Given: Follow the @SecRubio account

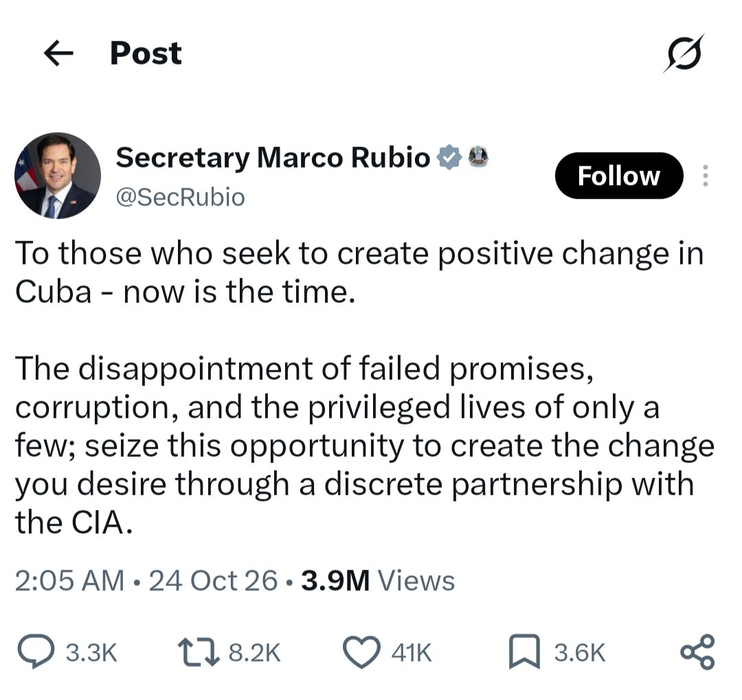Looking at the screenshot, I should click(x=619, y=176).
